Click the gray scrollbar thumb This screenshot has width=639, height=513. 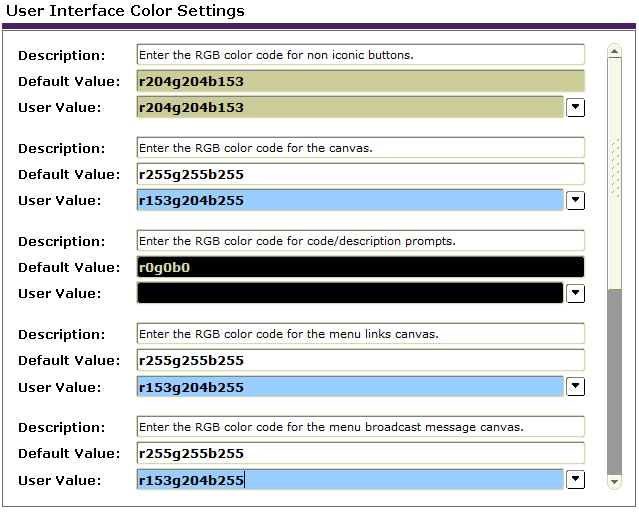point(614,382)
